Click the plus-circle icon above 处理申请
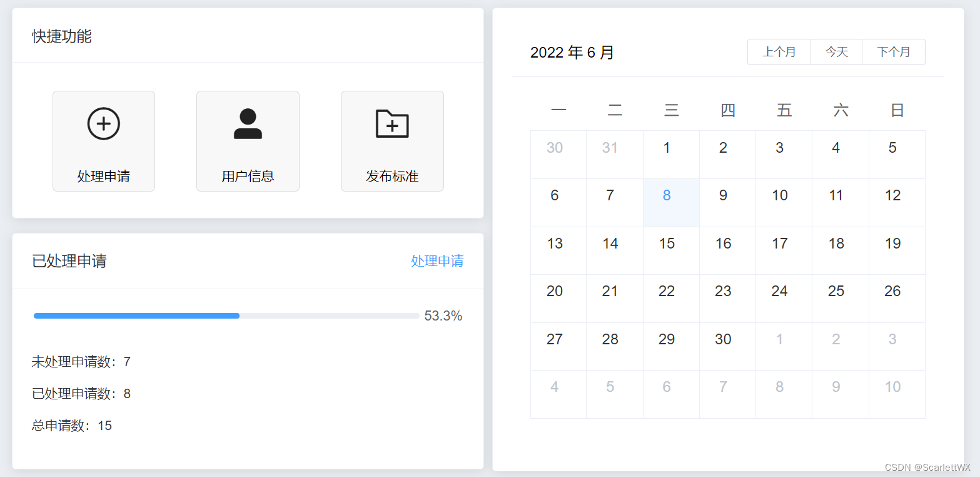Image resolution: width=980 pixels, height=477 pixels. point(103,123)
